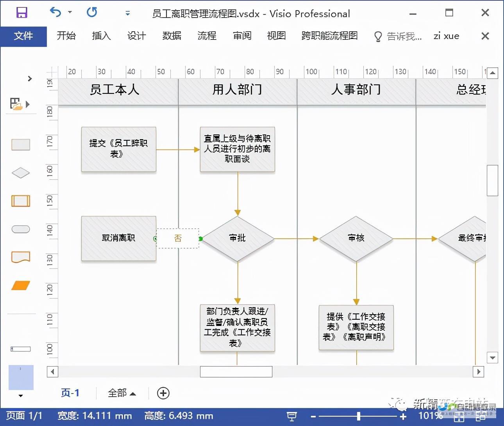This screenshot has width=504, height=426.
Task: Select the 审核 decision diamond
Action: (x=356, y=238)
